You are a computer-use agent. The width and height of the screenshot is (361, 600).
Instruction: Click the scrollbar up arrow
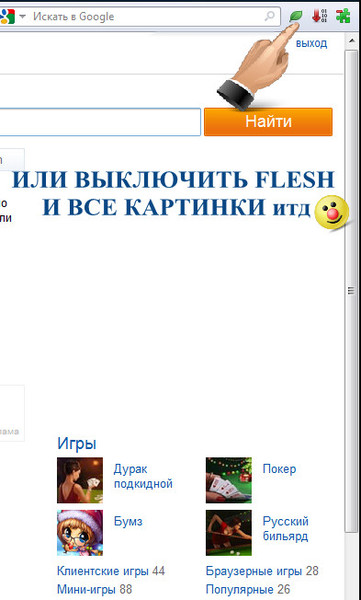tap(351, 40)
